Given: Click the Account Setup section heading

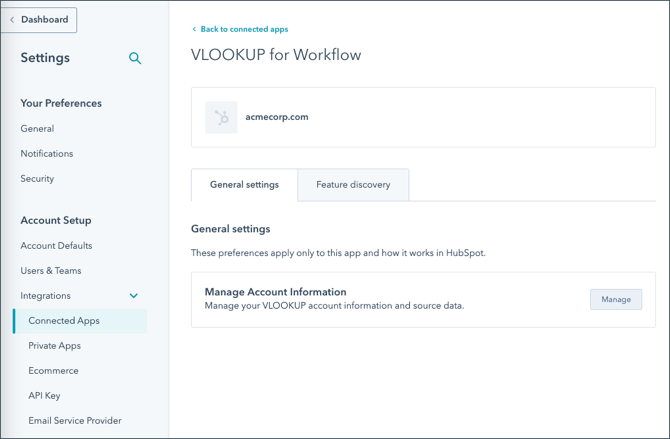Looking at the screenshot, I should [x=56, y=221].
